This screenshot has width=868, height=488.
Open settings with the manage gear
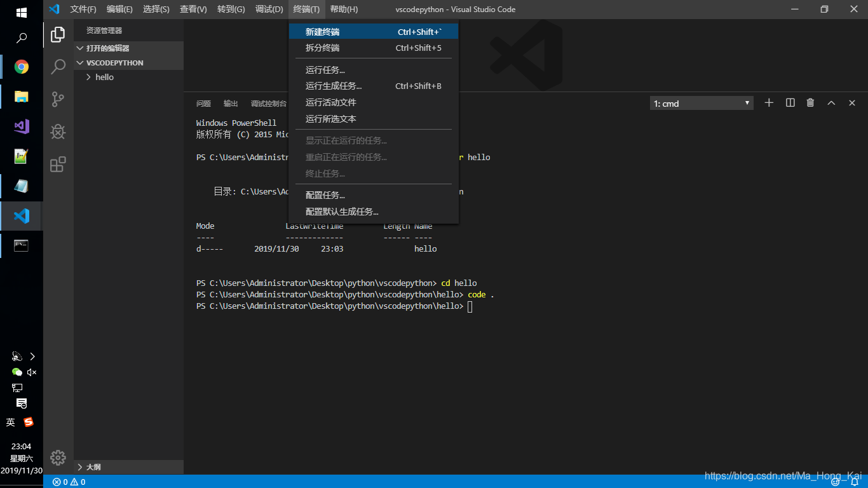pyautogui.click(x=58, y=457)
